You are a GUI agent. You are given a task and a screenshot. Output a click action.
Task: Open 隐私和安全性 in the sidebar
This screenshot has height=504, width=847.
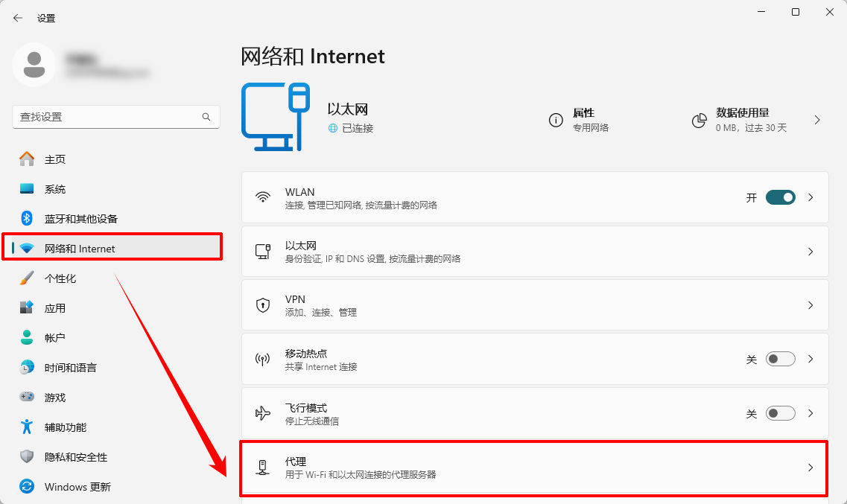click(x=115, y=456)
